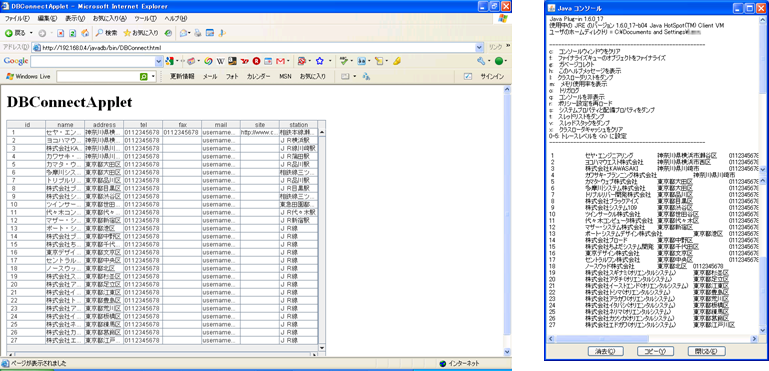The height and width of the screenshot is (371, 769).
Task: Click the red circled-B icon on the Google toolbar
Action: pyautogui.click(x=256, y=61)
